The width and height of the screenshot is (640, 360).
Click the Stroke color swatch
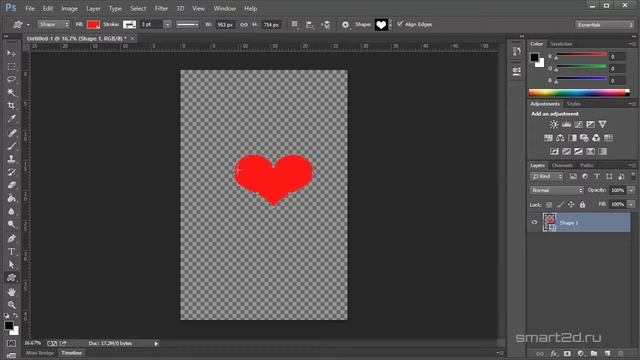(x=129, y=24)
